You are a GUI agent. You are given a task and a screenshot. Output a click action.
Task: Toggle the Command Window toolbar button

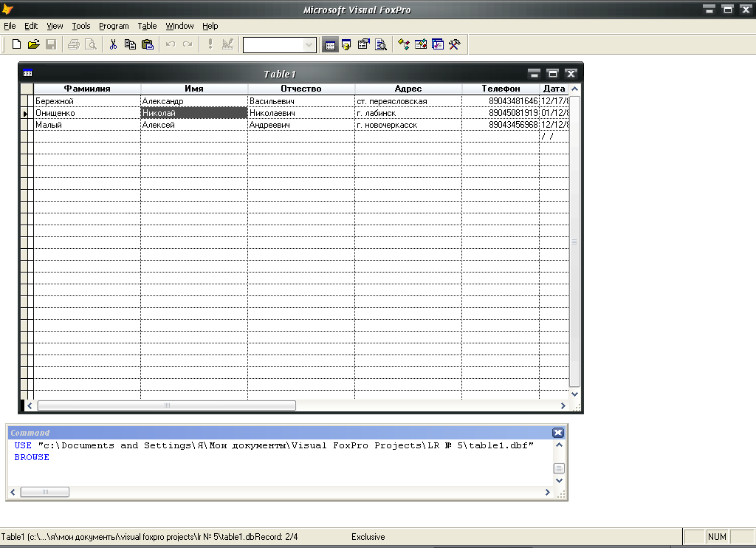(330, 45)
